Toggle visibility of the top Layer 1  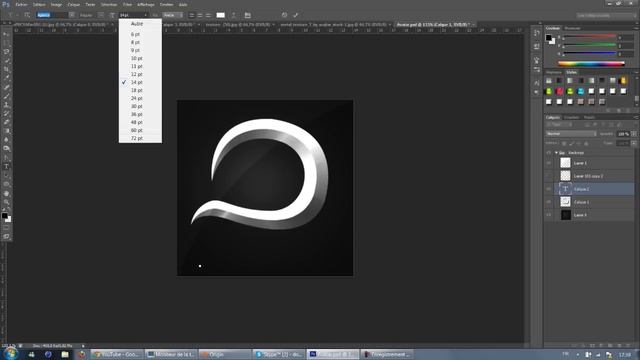coord(549,163)
